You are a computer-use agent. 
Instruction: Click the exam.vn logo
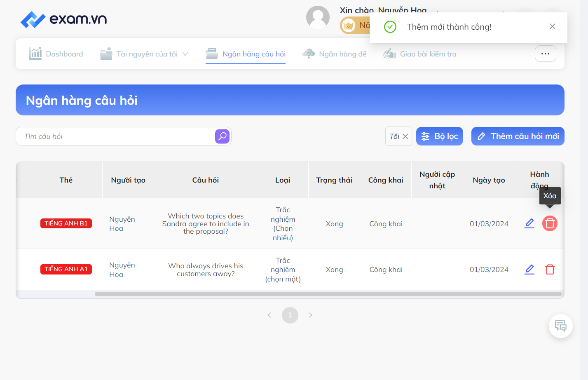click(x=64, y=19)
